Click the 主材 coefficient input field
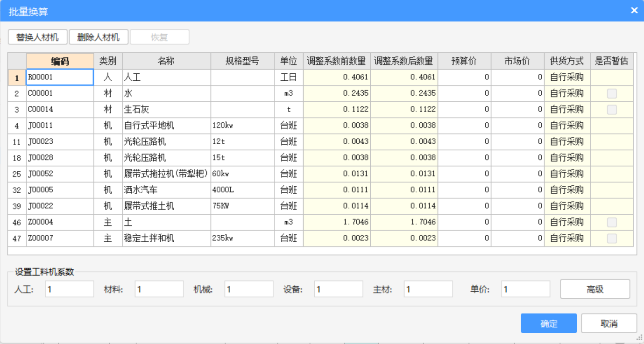The image size is (644, 344). click(x=428, y=289)
